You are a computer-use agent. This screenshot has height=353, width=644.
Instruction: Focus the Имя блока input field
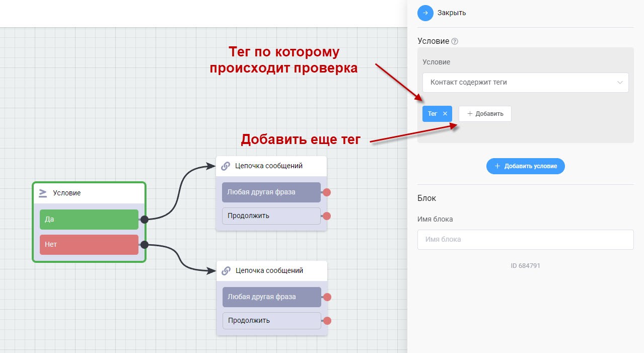point(525,240)
